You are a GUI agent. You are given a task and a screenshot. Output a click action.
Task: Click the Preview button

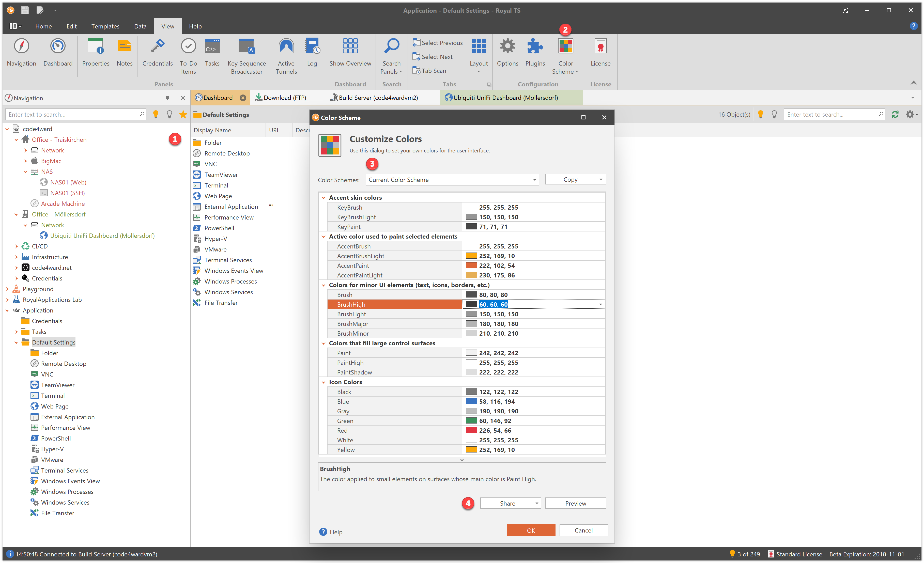(575, 503)
